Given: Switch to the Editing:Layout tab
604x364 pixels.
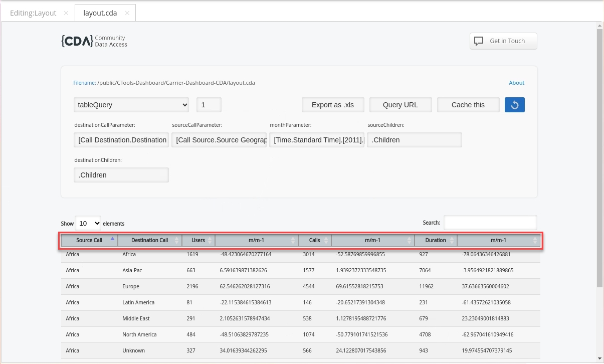Looking at the screenshot, I should [33, 13].
